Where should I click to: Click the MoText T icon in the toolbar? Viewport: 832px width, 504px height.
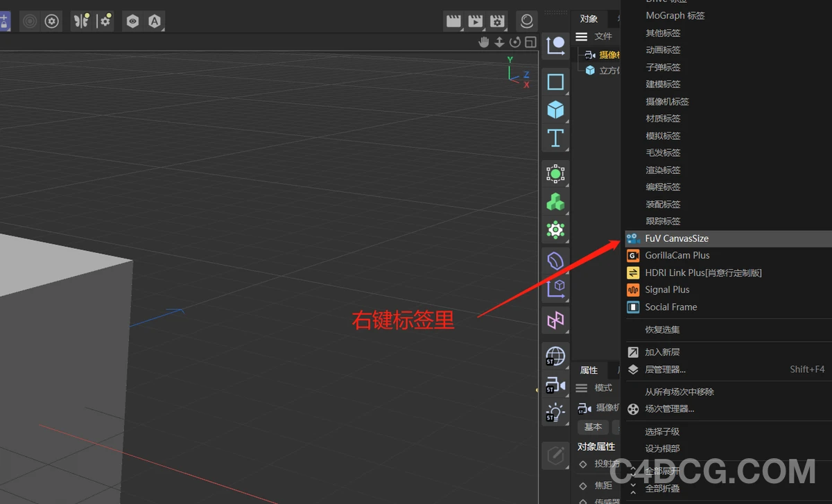click(555, 137)
